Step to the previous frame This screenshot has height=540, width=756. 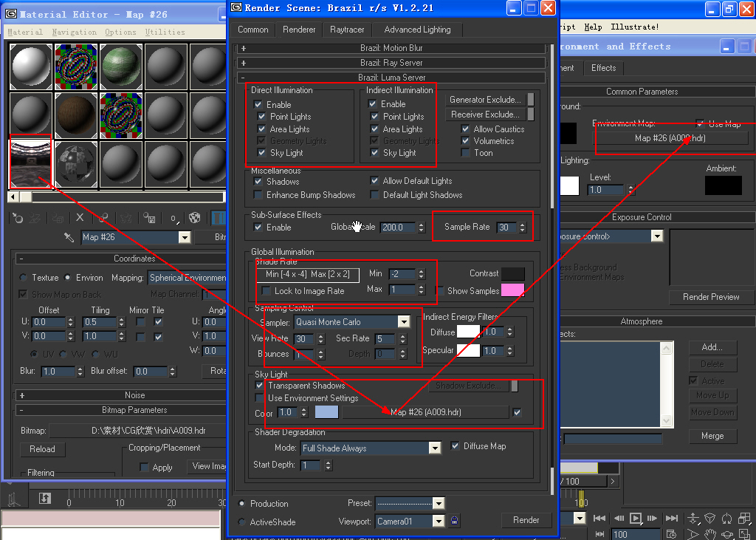[x=619, y=519]
